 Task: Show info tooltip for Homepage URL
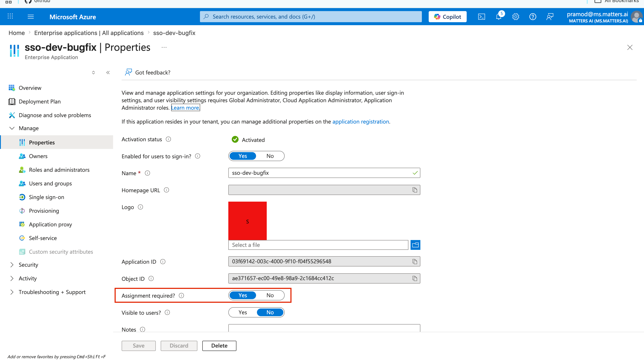click(x=166, y=190)
